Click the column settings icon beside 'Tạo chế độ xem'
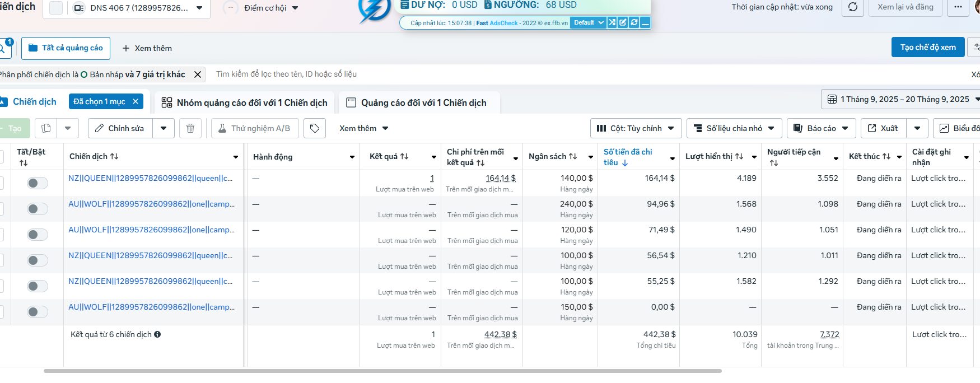The height and width of the screenshot is (383, 980). tap(975, 47)
